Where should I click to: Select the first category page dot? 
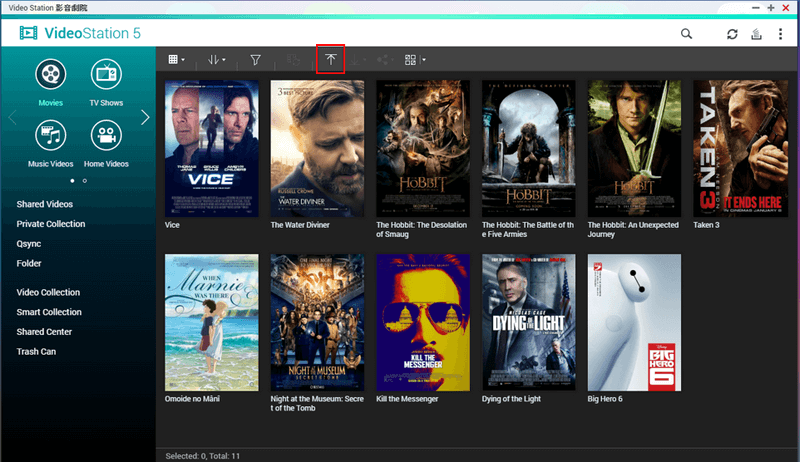point(72,181)
